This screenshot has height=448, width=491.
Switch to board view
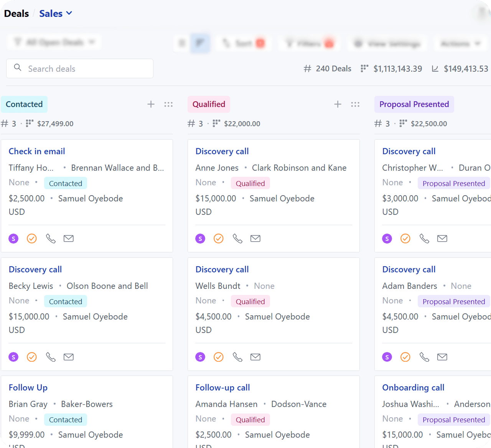click(200, 43)
